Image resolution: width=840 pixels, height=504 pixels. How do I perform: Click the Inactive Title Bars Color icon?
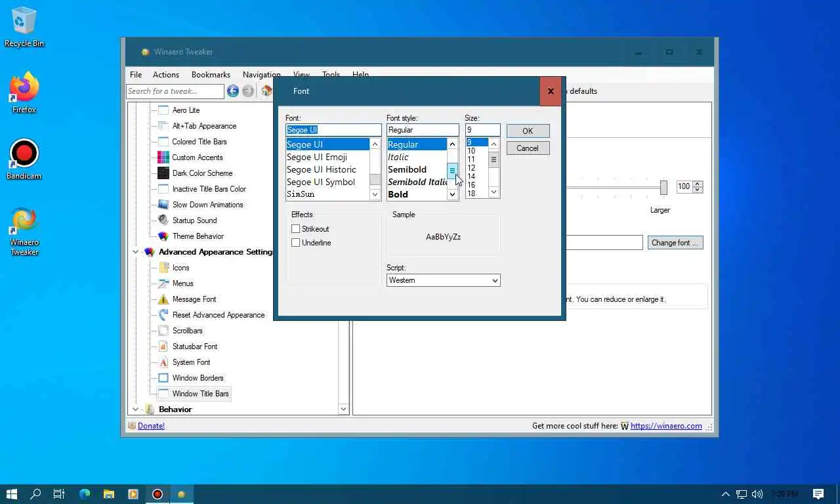tap(163, 189)
